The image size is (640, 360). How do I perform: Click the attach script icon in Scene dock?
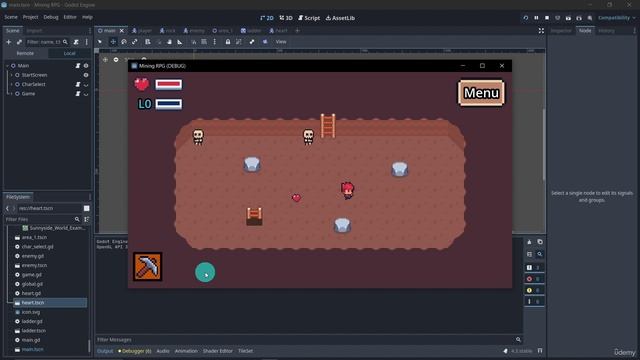pos(76,42)
